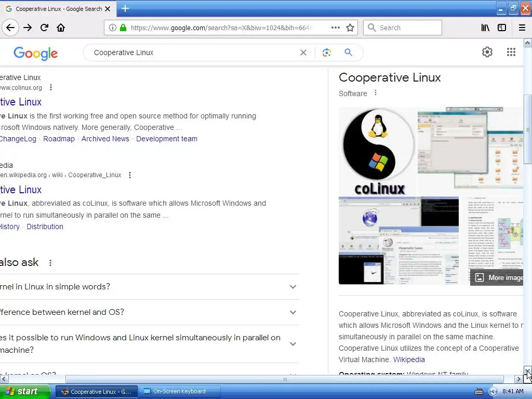This screenshot has height=399, width=532.
Task: Bookmark this page with the star icon
Action: pos(350,28)
